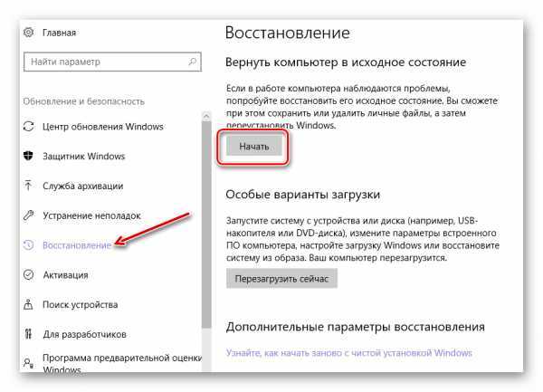543x392 pixels.
Task: Open the Активация section
Action: coord(65,275)
